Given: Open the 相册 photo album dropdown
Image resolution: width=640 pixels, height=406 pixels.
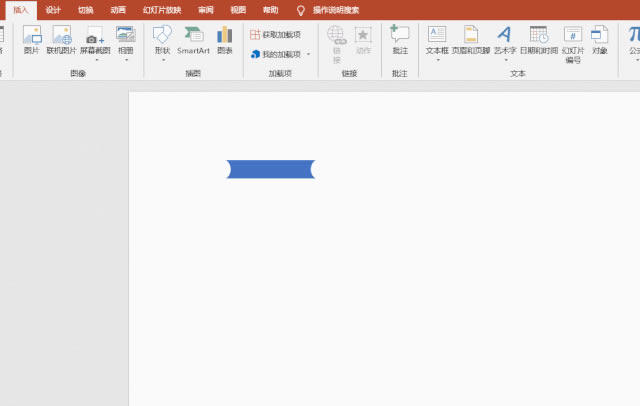Looking at the screenshot, I should pyautogui.click(x=125, y=59).
